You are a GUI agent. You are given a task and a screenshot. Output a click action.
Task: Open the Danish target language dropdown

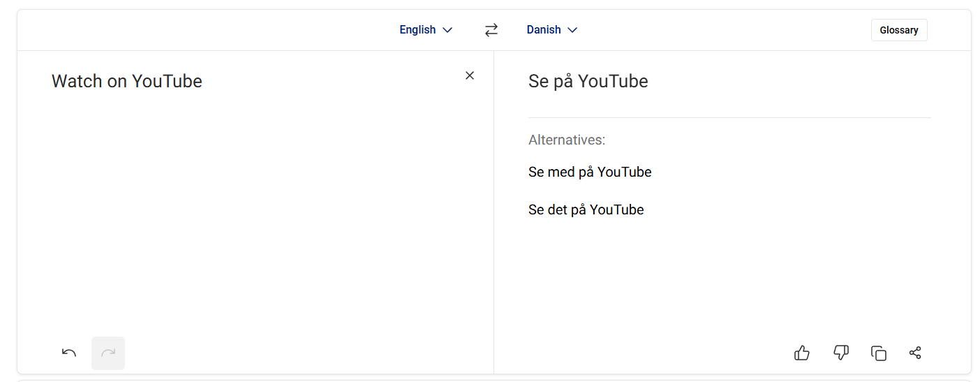pyautogui.click(x=552, y=30)
